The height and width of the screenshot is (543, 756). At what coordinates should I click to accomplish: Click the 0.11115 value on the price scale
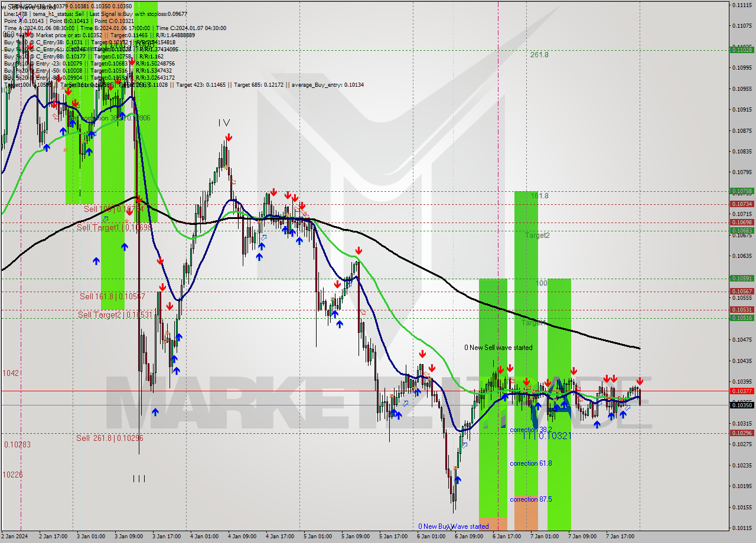[741, 5]
